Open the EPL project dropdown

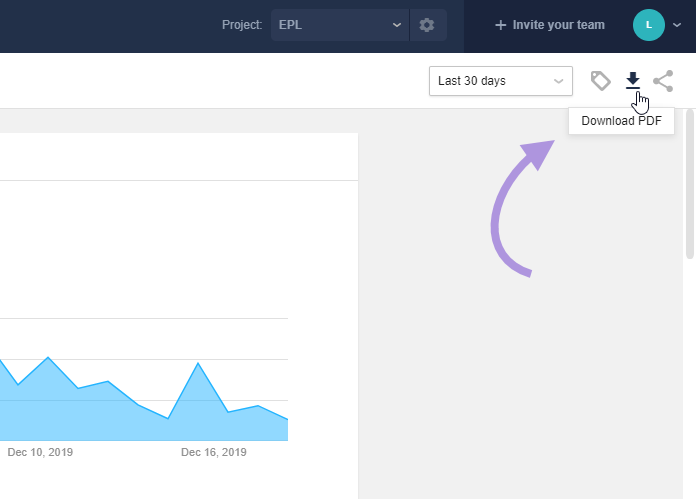(x=340, y=25)
